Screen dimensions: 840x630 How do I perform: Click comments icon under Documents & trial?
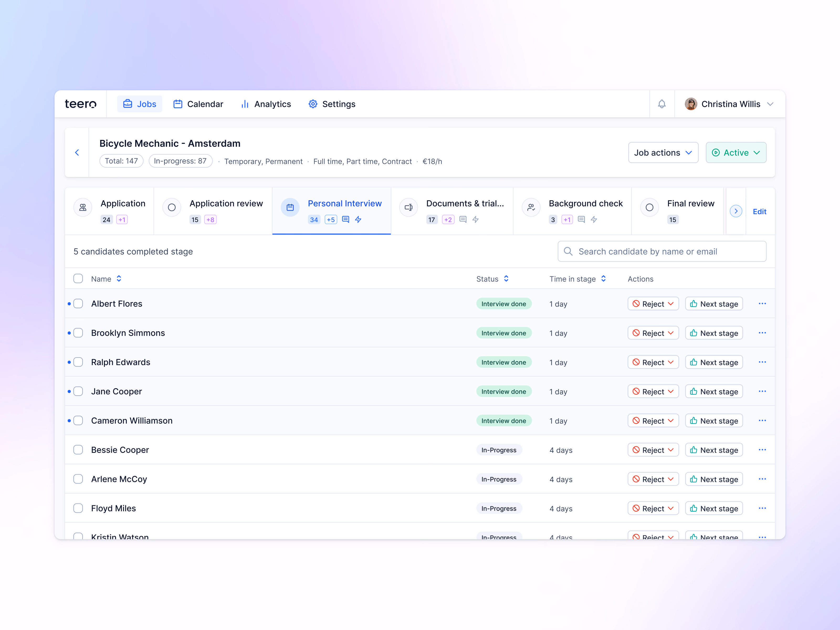463,219
